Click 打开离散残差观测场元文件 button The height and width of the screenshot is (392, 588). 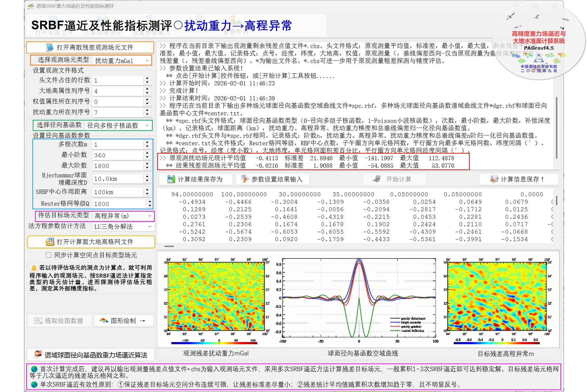(90, 48)
